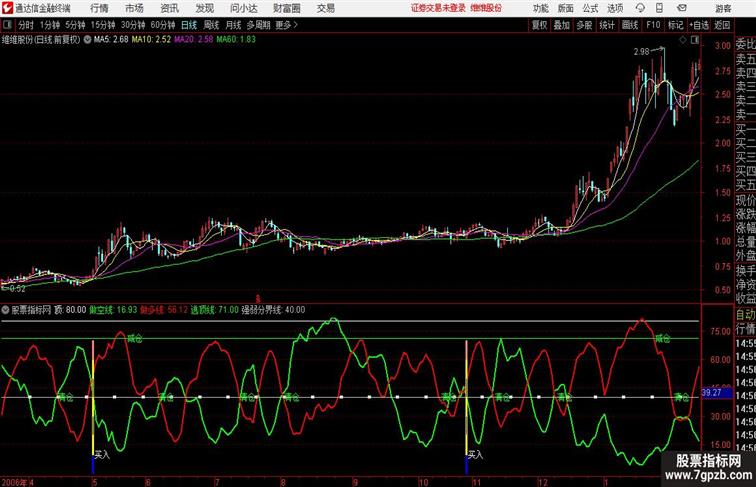Toggle the left sidebar panel icon
Viewport: 756px width, 487px height.
tap(7, 25)
